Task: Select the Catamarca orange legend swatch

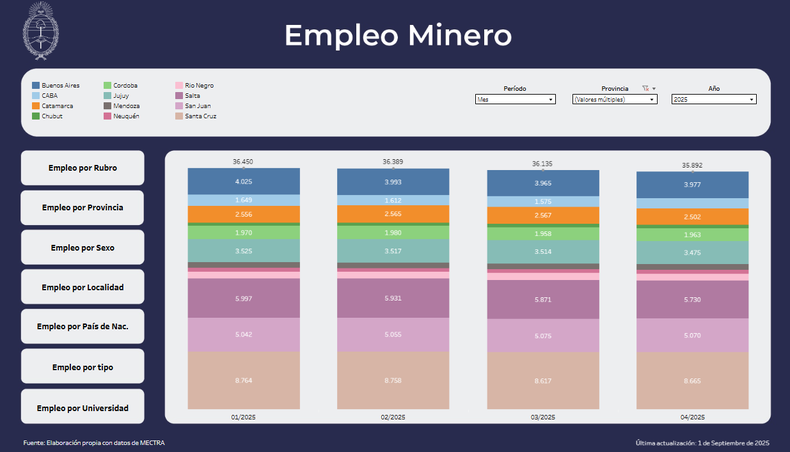Action: (36, 106)
